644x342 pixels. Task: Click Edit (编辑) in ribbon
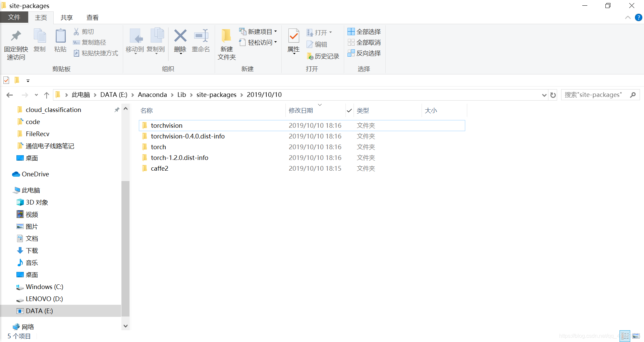[317, 44]
